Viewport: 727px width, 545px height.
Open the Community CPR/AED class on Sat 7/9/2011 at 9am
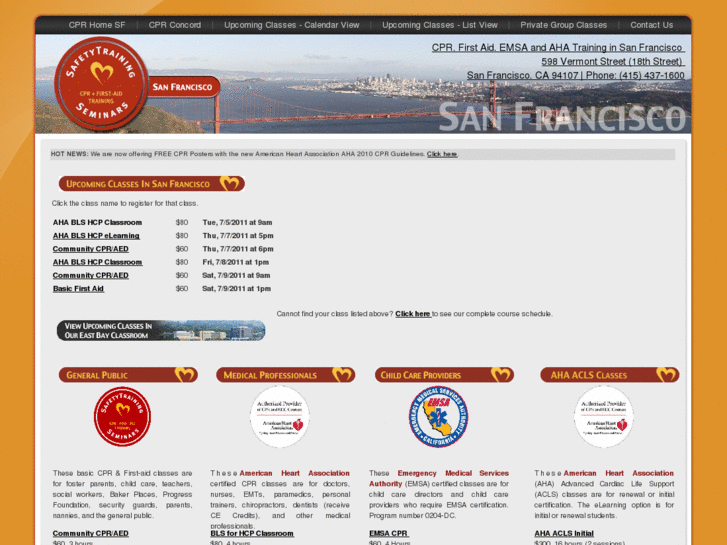point(90,276)
